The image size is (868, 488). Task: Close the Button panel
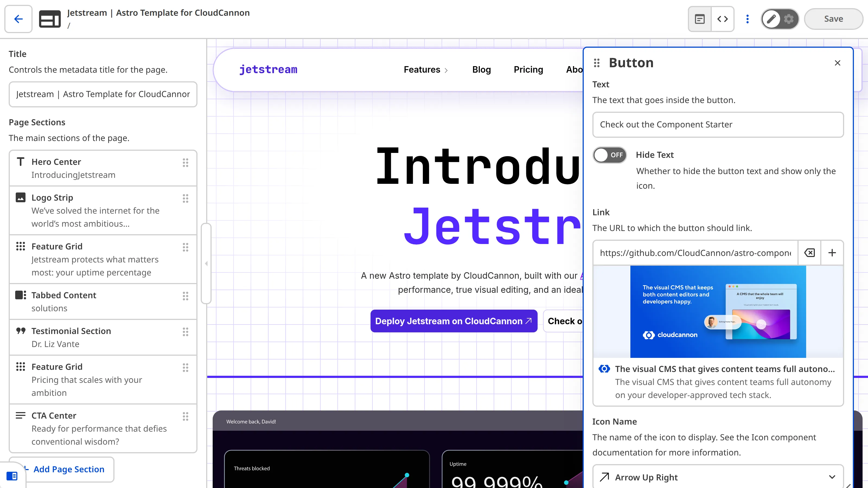tap(837, 63)
